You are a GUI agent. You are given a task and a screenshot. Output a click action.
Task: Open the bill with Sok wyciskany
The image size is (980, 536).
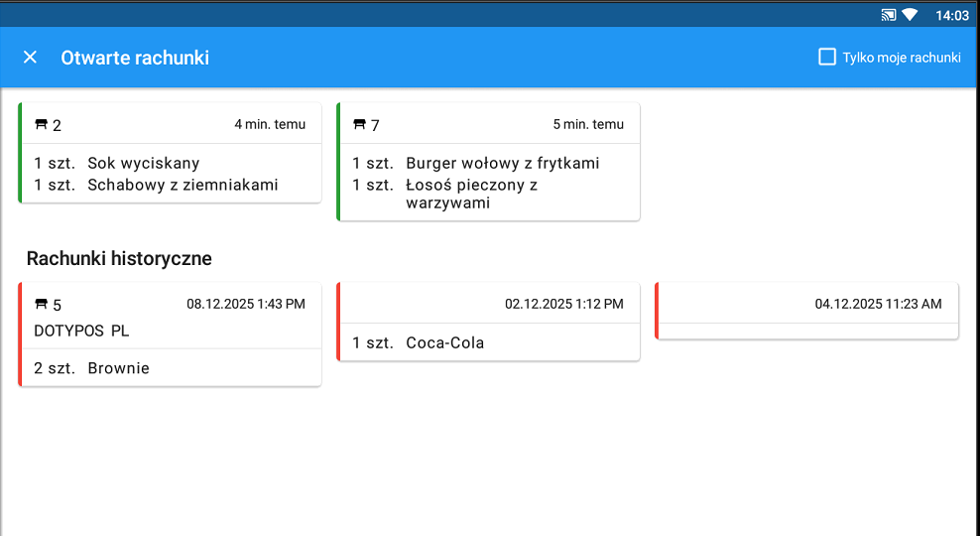click(x=143, y=163)
